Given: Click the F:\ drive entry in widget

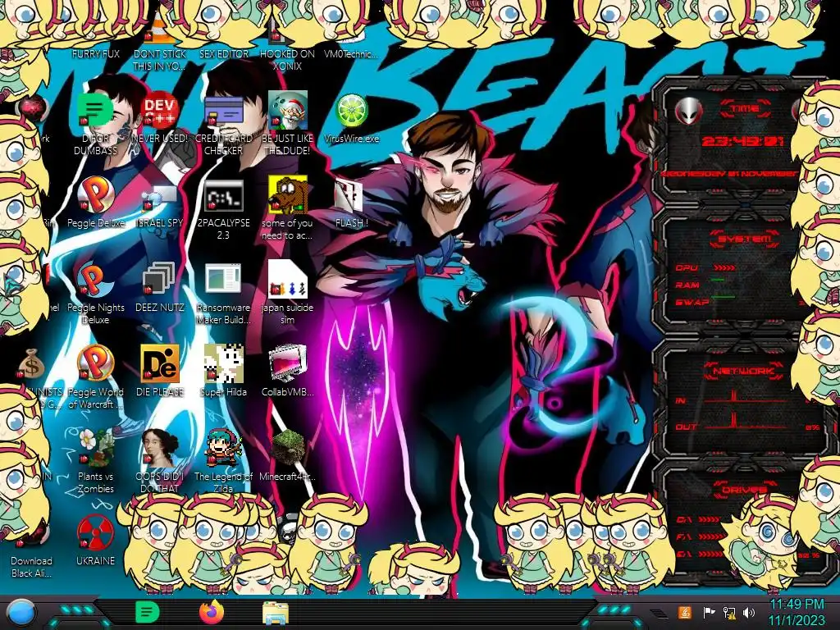Looking at the screenshot, I should click(x=701, y=536).
